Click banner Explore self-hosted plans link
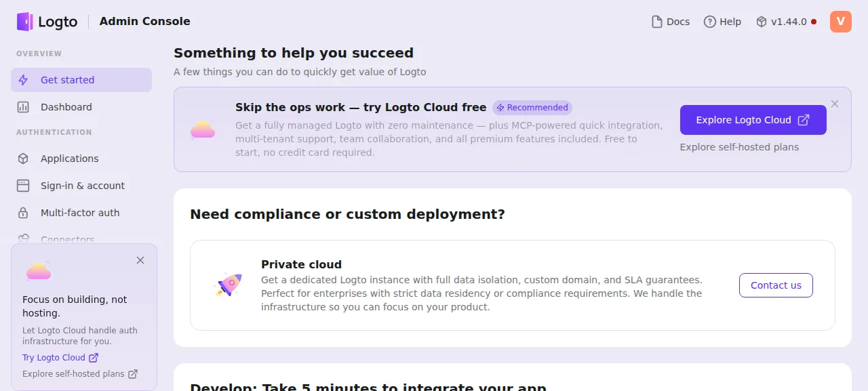 point(739,147)
